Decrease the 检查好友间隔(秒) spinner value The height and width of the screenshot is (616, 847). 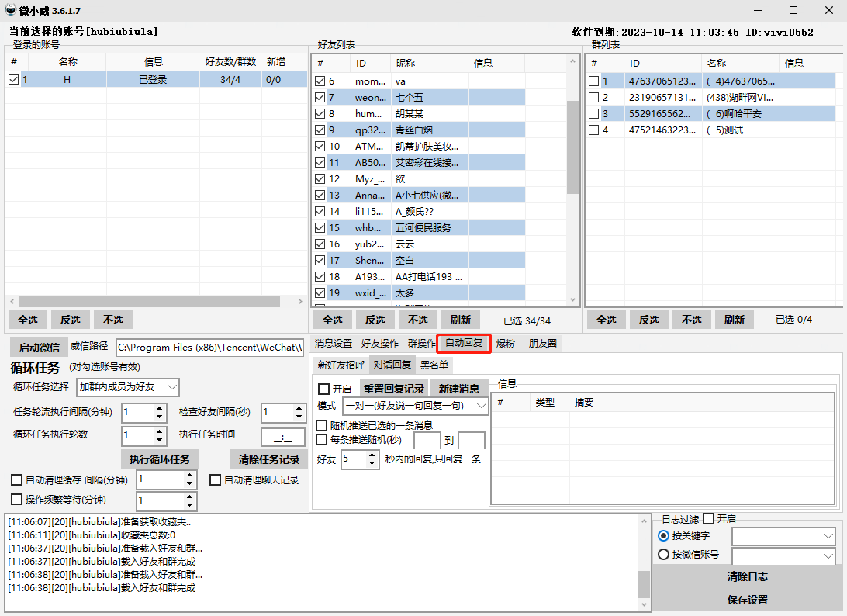(299, 417)
